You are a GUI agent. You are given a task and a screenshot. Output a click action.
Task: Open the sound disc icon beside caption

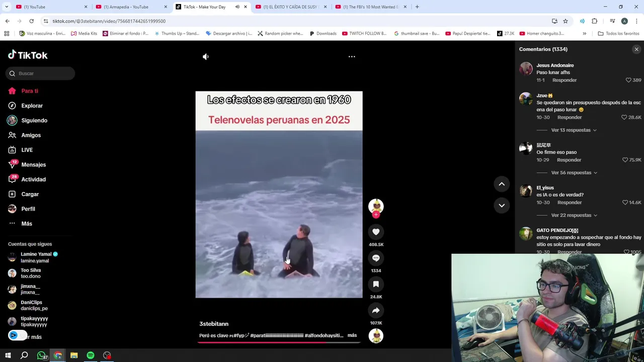(376, 336)
